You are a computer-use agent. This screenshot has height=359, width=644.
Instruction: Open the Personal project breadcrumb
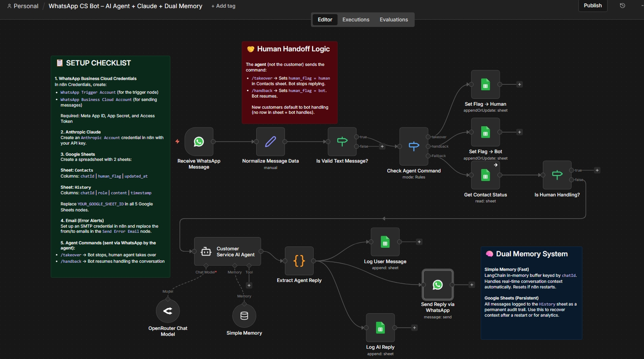click(x=23, y=6)
